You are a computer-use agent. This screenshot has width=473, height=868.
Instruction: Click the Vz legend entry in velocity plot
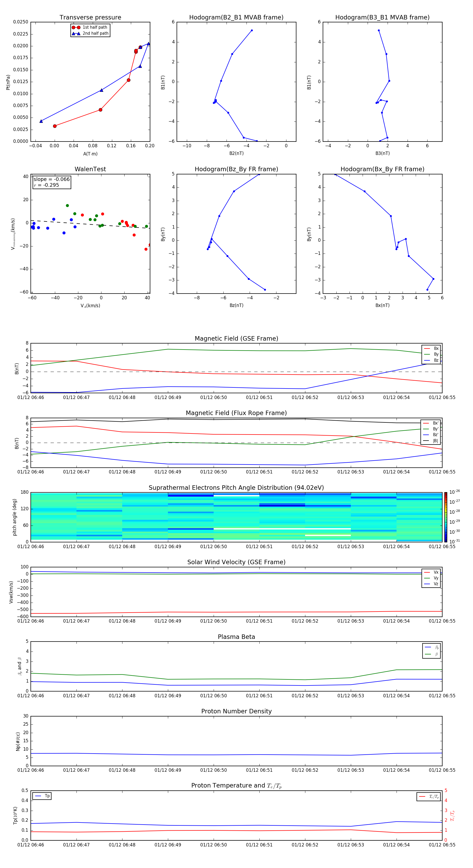coord(431,584)
